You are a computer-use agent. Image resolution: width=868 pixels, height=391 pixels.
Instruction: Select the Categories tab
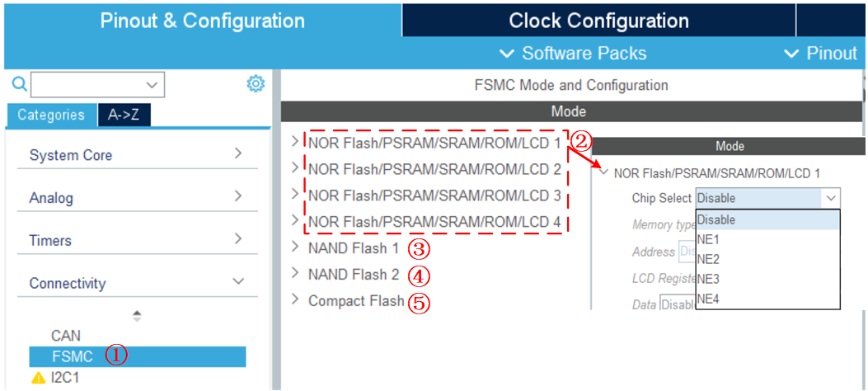pyautogui.click(x=51, y=115)
